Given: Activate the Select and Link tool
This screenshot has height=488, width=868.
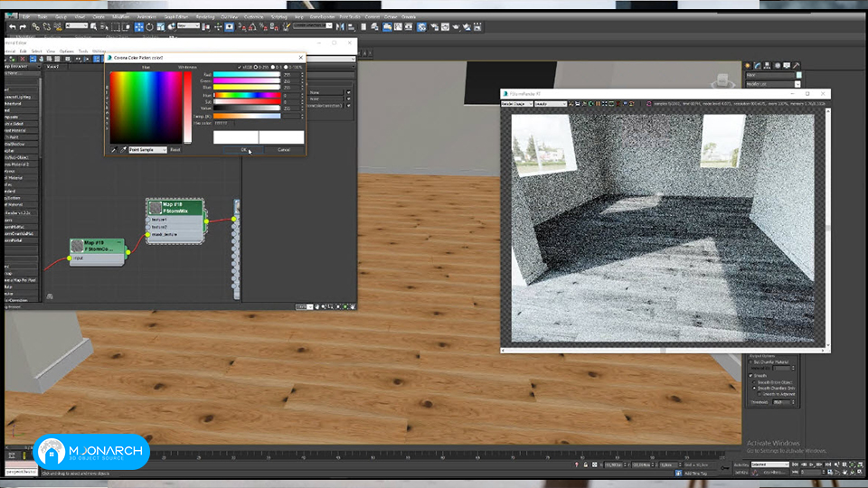Looking at the screenshot, I should [36, 26].
